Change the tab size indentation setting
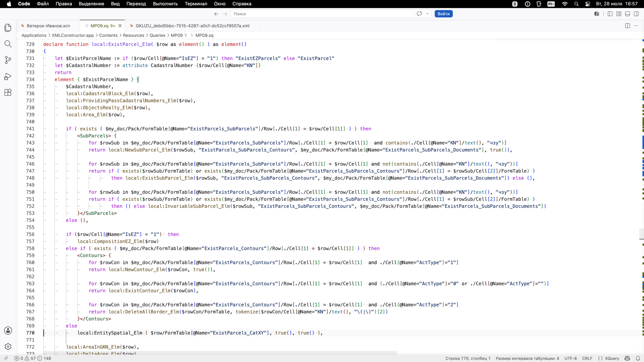This screenshot has height=362, width=644. [527, 358]
